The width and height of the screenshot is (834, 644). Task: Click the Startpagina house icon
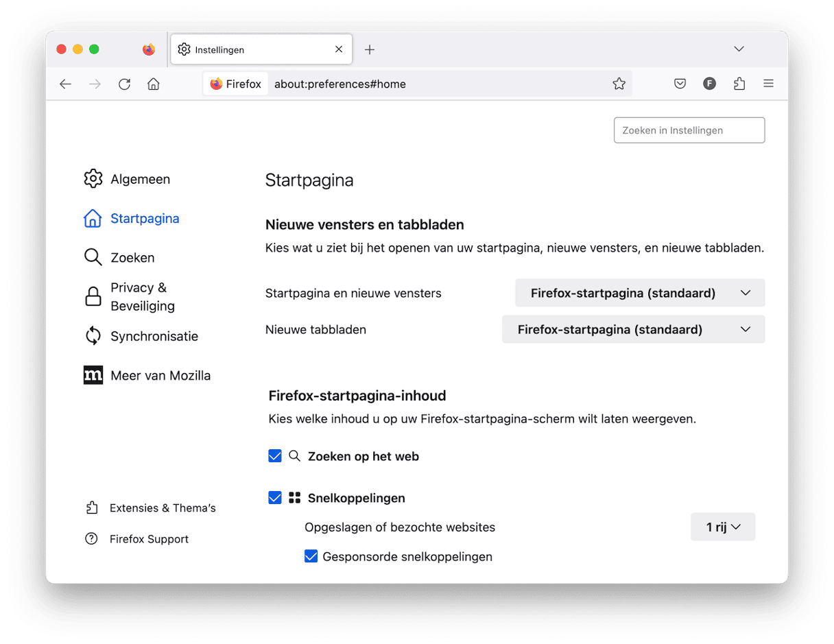(93, 218)
